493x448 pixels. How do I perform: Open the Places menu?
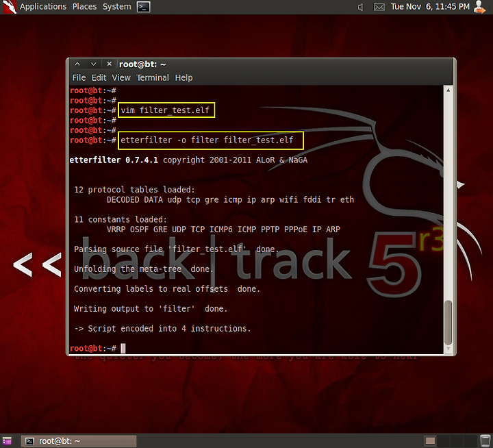tap(84, 7)
